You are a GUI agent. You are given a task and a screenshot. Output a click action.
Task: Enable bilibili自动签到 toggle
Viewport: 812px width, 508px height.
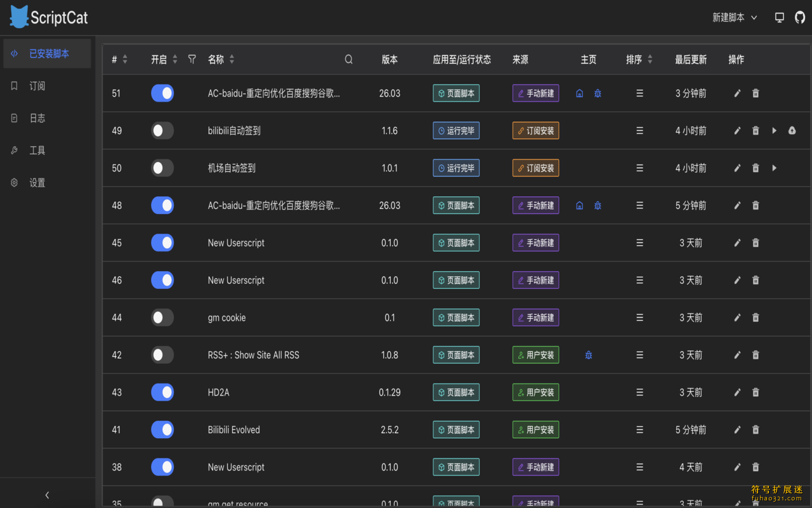pyautogui.click(x=162, y=131)
